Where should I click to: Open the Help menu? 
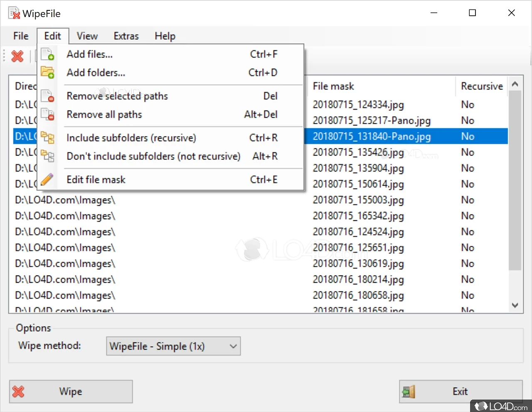tap(165, 36)
